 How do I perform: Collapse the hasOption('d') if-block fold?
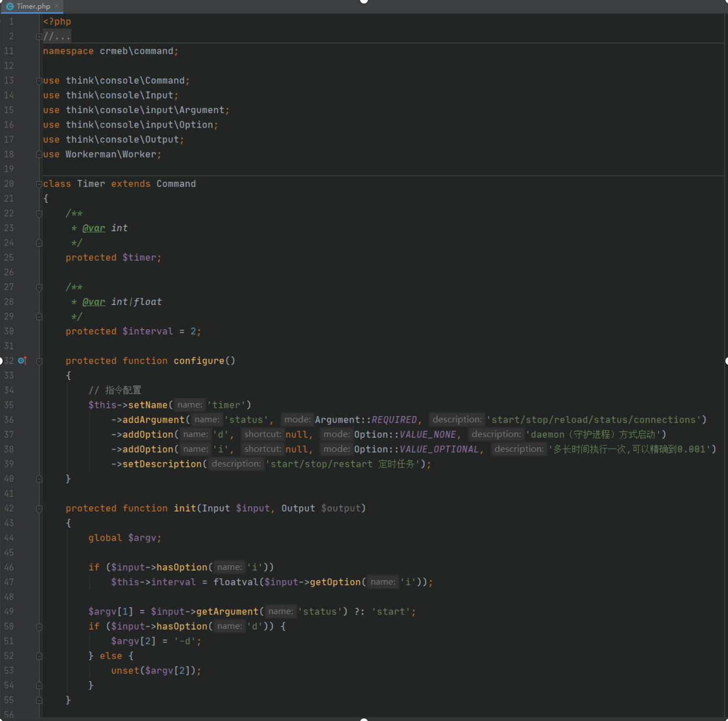[x=39, y=626]
